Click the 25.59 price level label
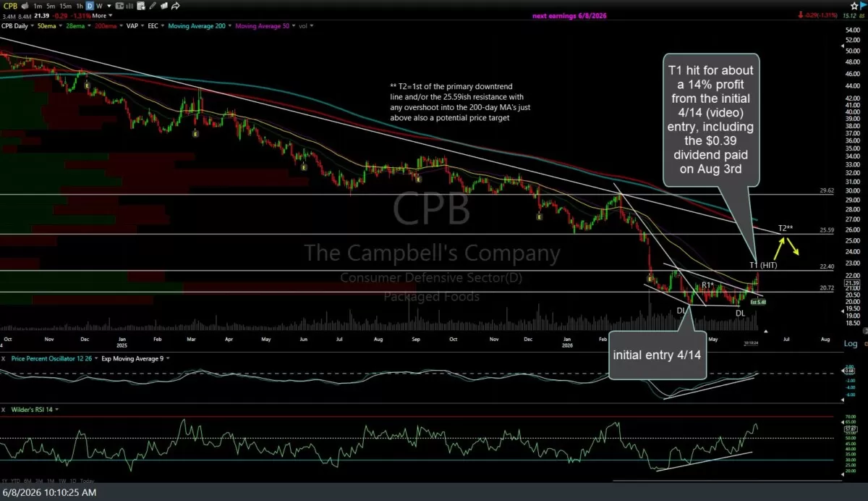The width and height of the screenshot is (868, 501). (x=827, y=230)
